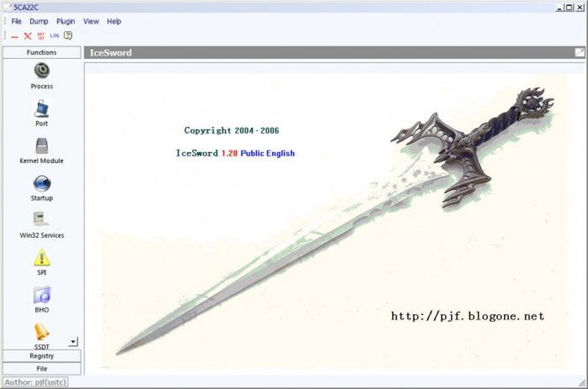Switch to the Registry panel in the sidebar

click(42, 356)
